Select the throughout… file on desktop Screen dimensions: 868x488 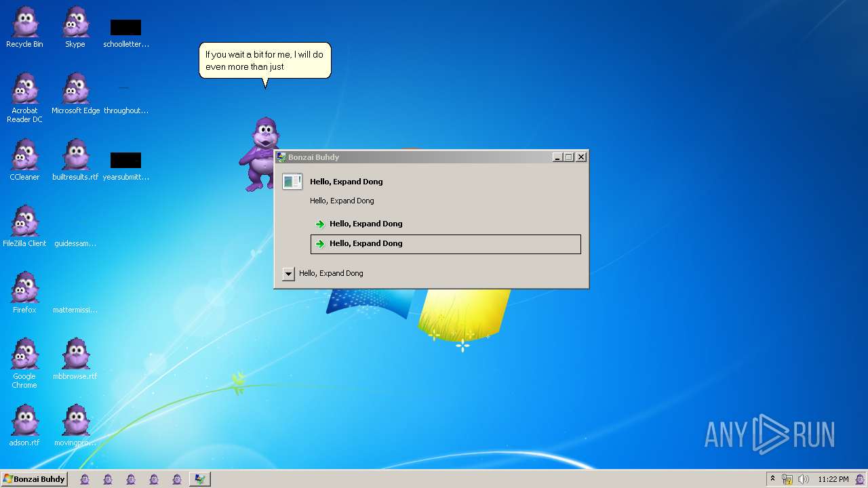click(x=126, y=98)
